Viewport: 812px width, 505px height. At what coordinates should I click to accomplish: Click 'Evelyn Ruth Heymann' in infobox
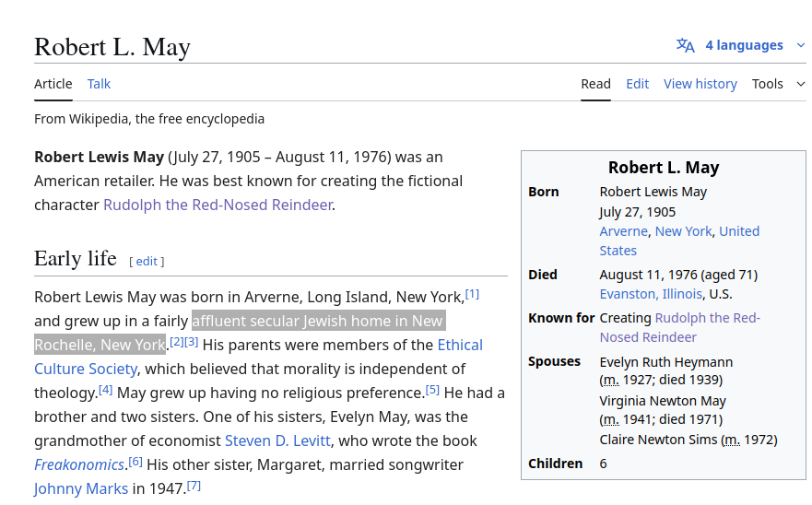tap(666, 362)
